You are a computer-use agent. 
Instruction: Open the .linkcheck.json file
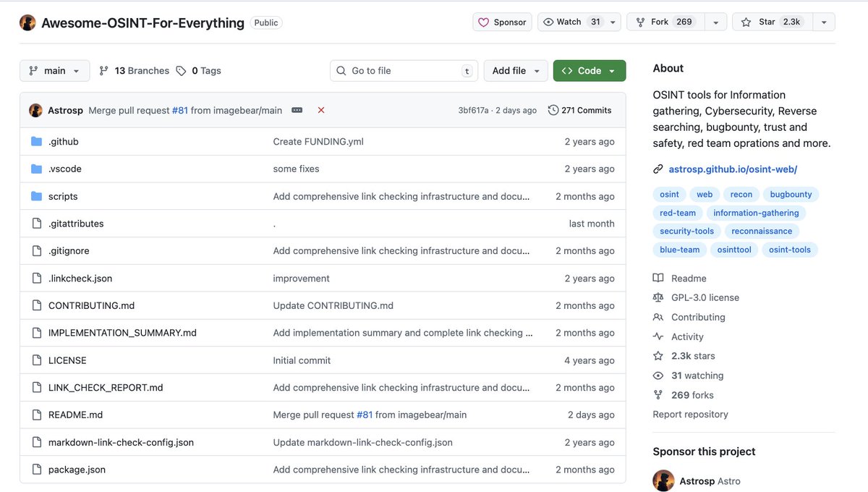pyautogui.click(x=80, y=279)
